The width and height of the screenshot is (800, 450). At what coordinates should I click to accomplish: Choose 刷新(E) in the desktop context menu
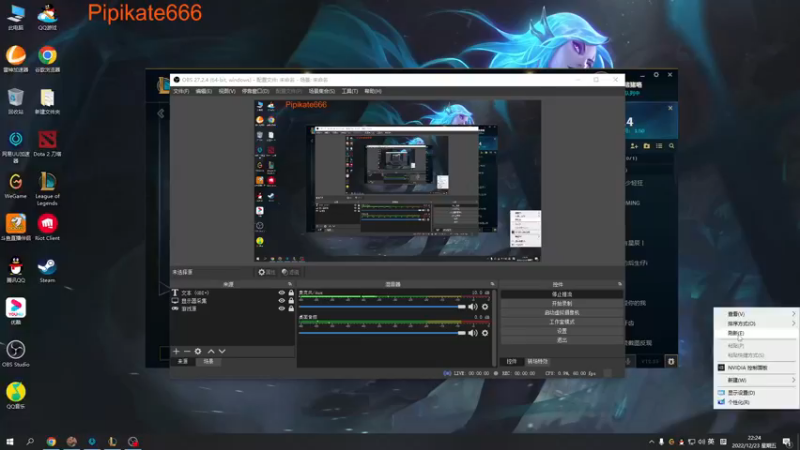click(756, 333)
